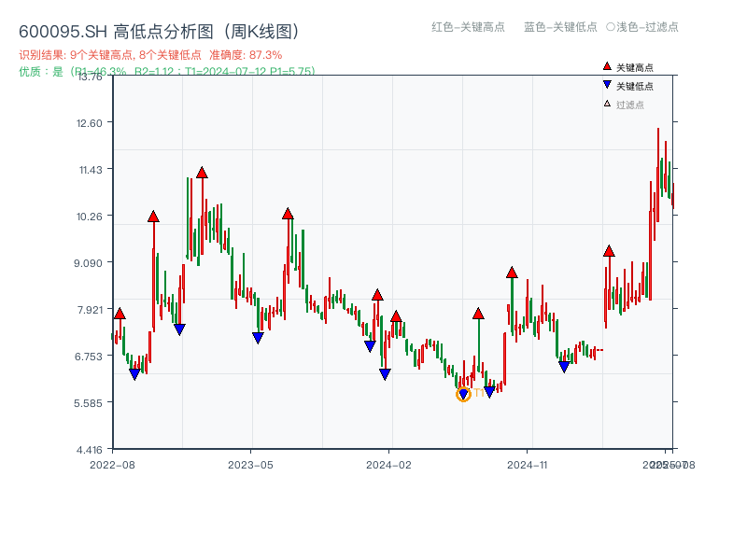Screen dimensions: 747x560
Task: Click the blue low-point triangle inside the orange circle
Action: click(x=464, y=393)
